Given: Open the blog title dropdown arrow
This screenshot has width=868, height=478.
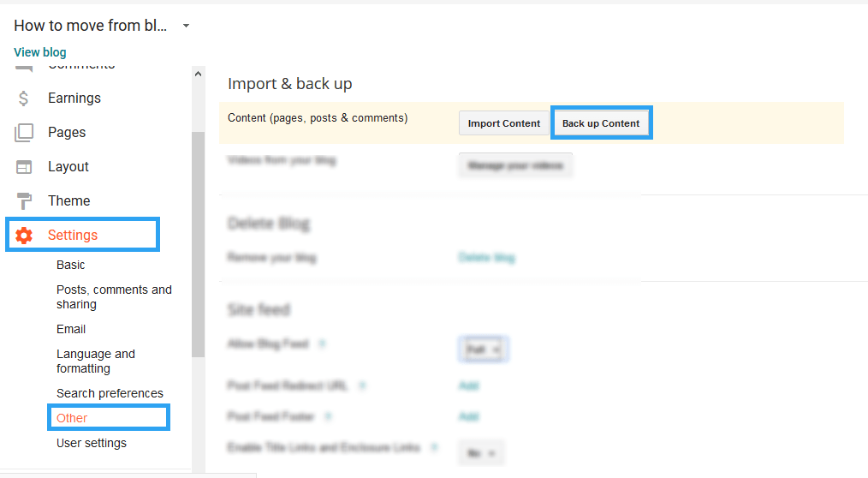Looking at the screenshot, I should point(187,26).
